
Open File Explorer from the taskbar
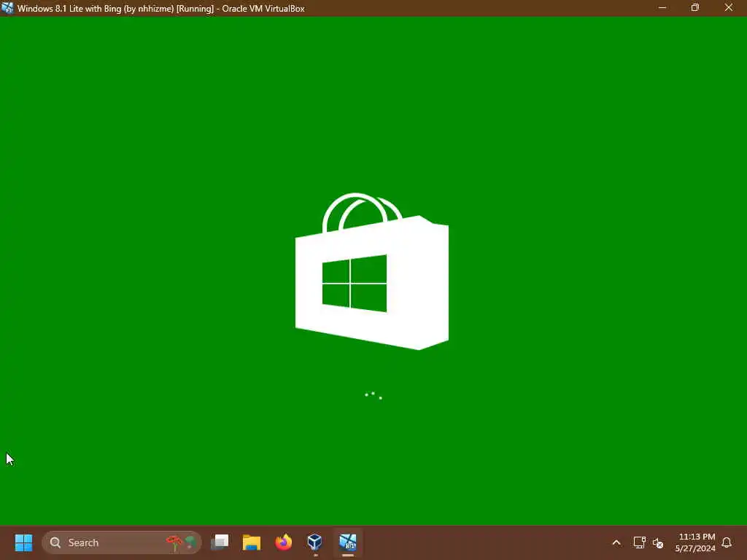252,542
